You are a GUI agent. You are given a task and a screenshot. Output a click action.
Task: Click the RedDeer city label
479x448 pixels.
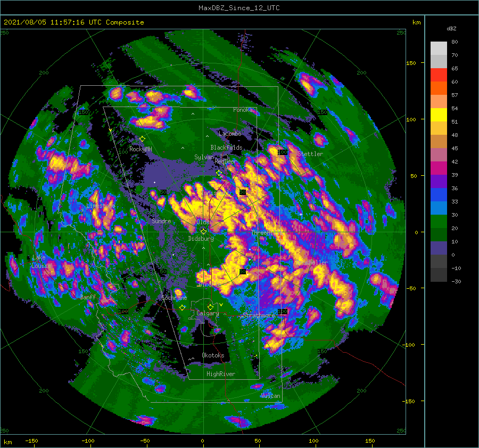click(x=226, y=161)
